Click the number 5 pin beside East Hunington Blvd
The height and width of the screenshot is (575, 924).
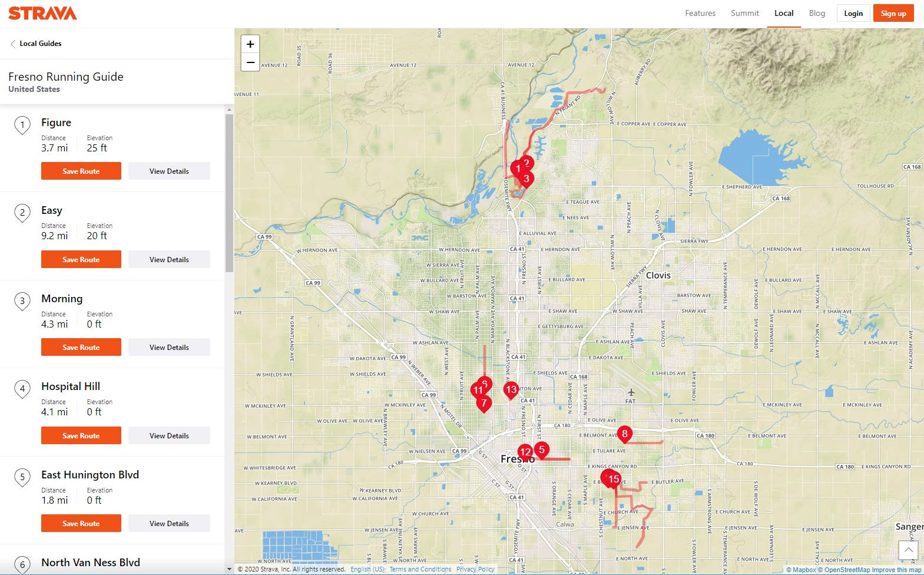click(22, 478)
